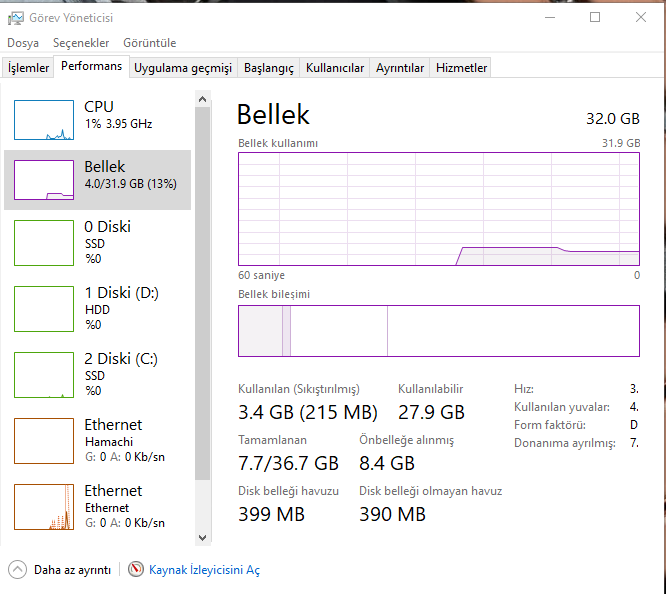Open the 0 Diski SSD graph
The height and width of the screenshot is (594, 666).
pyautogui.click(x=44, y=240)
